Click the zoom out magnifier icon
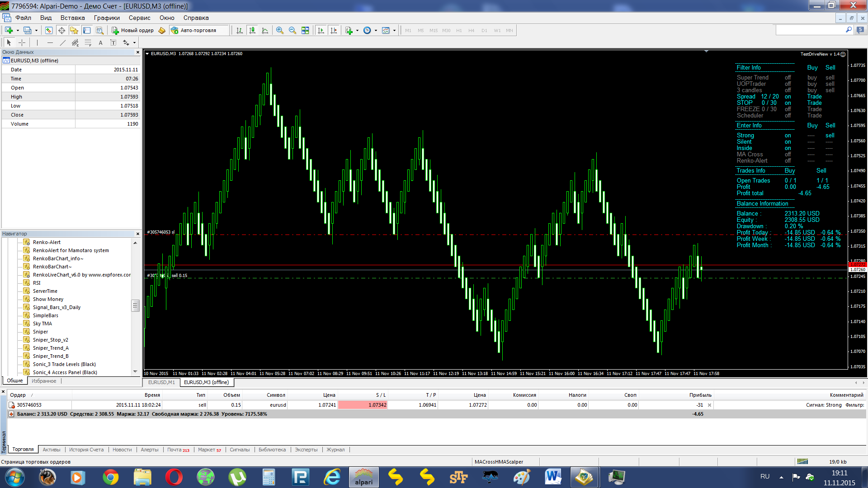Viewport: 868px width, 488px height. 292,30
